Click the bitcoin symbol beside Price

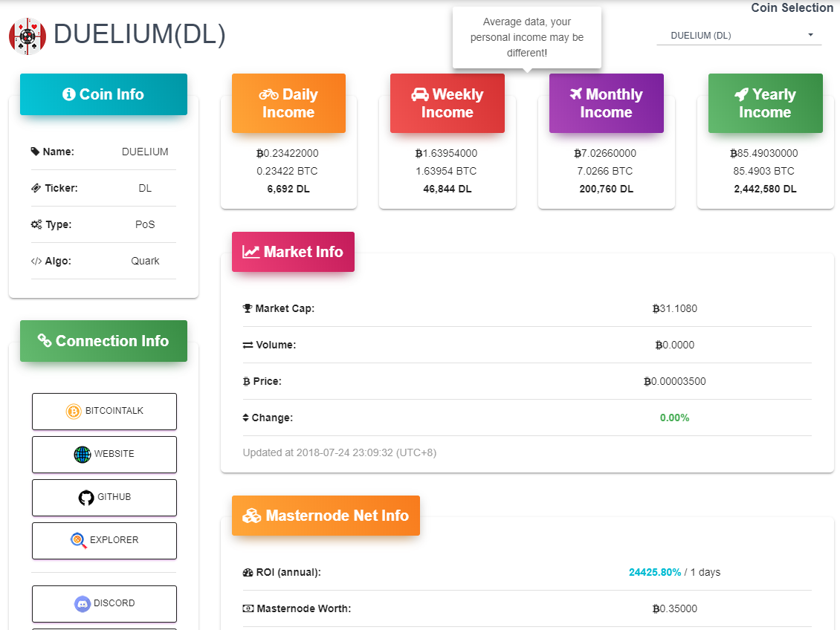tap(247, 382)
